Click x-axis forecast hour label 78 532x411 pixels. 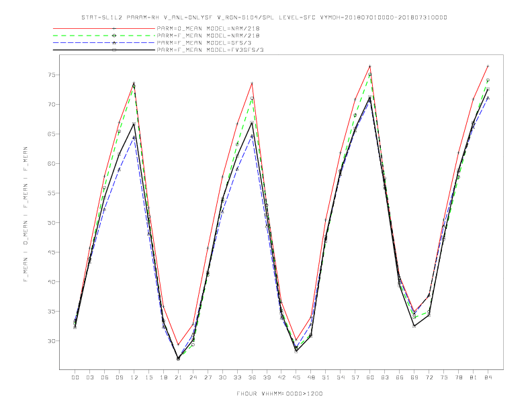[459, 377]
